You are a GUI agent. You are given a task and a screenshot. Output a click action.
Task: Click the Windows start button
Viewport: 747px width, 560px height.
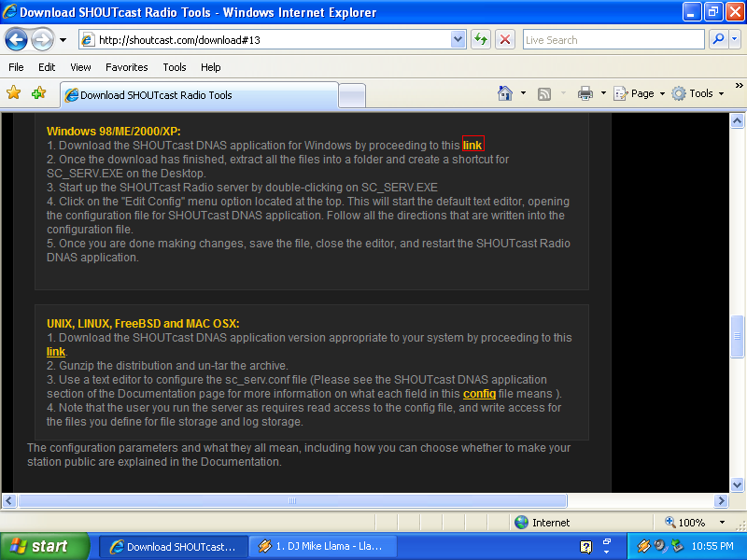44,546
